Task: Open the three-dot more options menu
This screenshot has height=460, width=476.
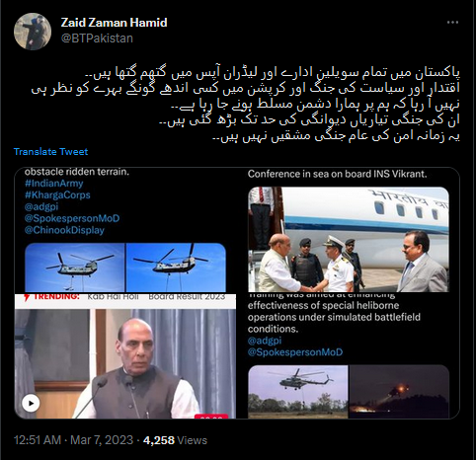Action: click(452, 23)
